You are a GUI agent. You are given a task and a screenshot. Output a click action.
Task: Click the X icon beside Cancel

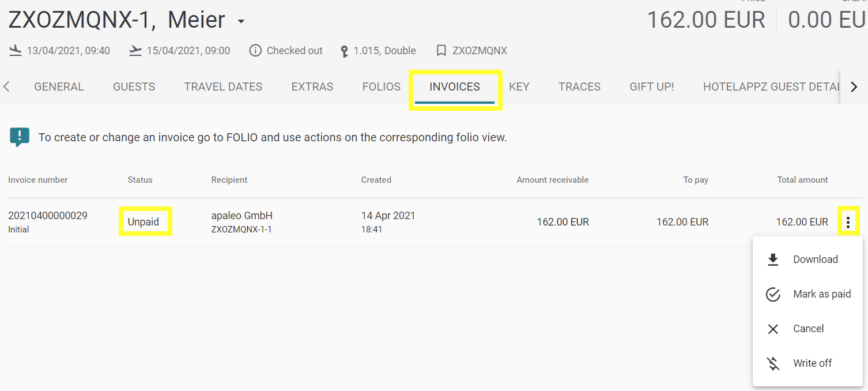click(772, 329)
